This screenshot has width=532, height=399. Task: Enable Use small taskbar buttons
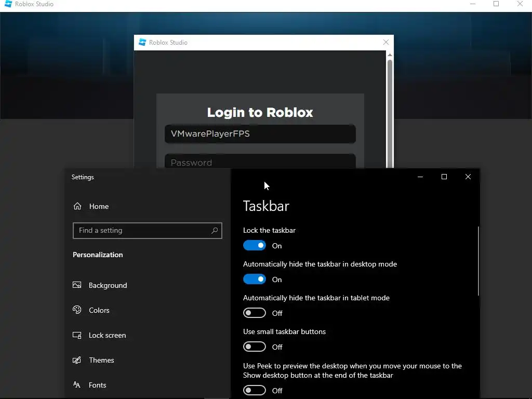[255, 347]
